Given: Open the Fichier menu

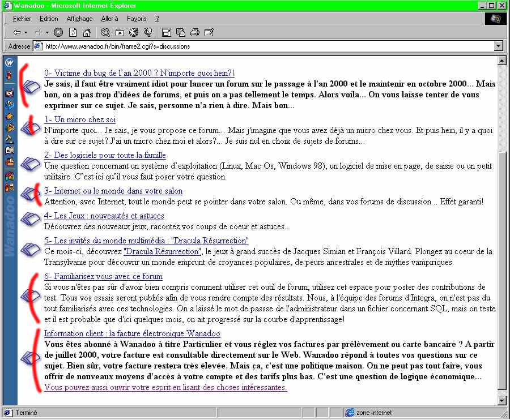Looking at the screenshot, I should [22, 19].
